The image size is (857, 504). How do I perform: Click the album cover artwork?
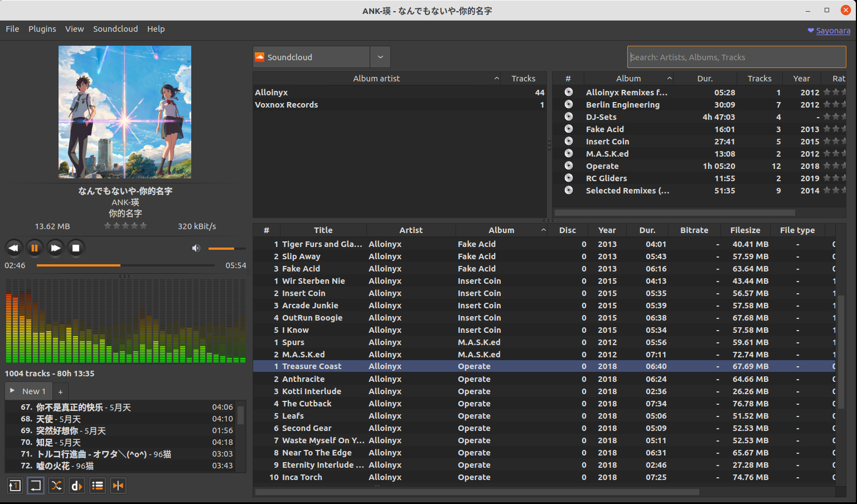tap(125, 112)
